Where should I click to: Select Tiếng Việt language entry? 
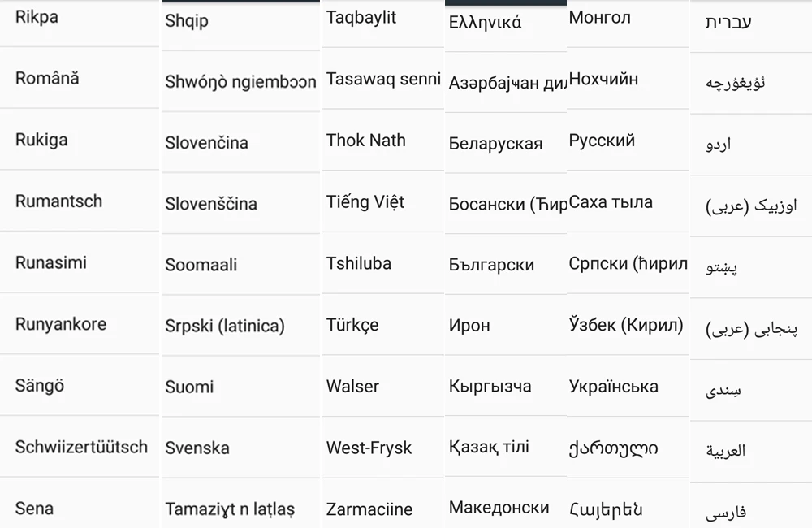[383, 201]
